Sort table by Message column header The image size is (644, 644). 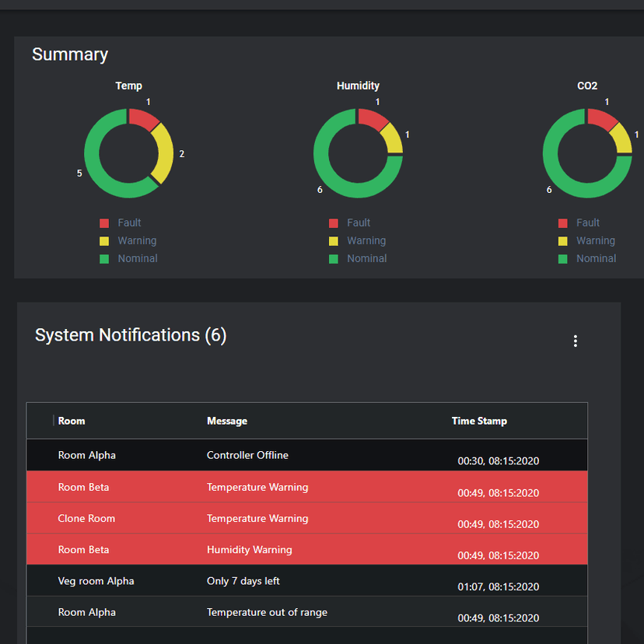227,421
